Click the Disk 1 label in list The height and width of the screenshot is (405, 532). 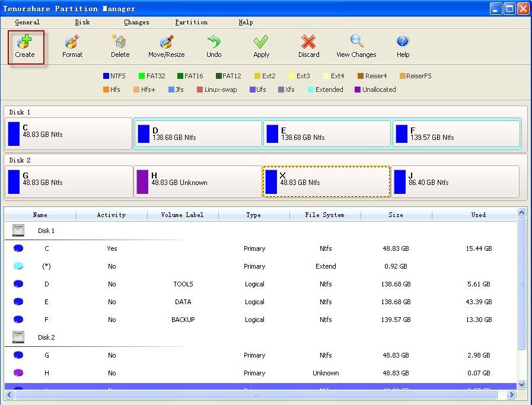click(x=46, y=231)
